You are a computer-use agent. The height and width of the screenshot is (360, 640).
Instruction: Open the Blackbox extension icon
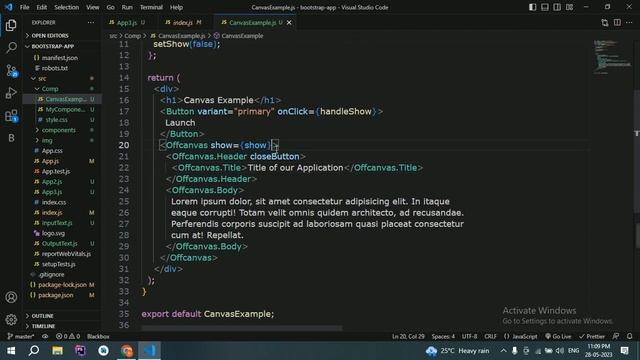click(11, 138)
